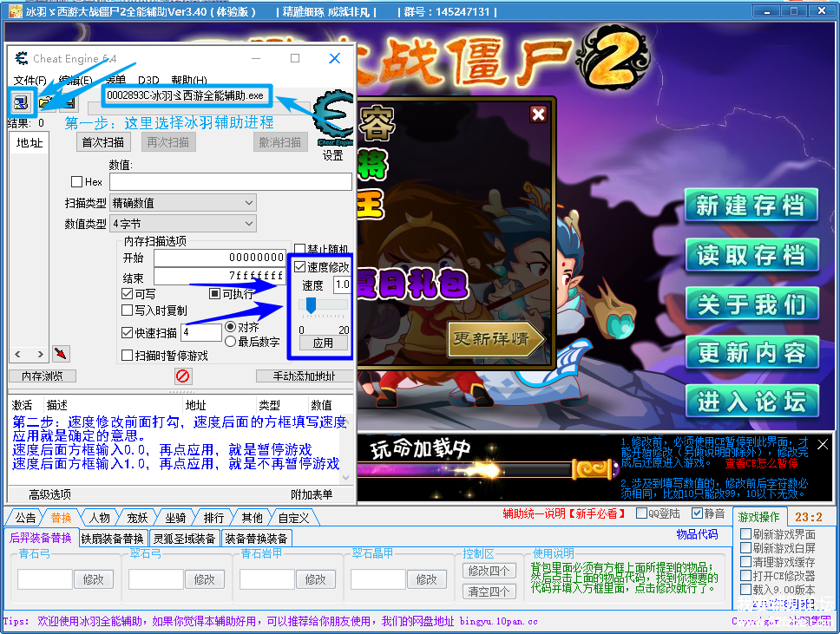The width and height of the screenshot is (840, 634).
Task: Switch to the 宠妖 tab
Action: tap(137, 518)
